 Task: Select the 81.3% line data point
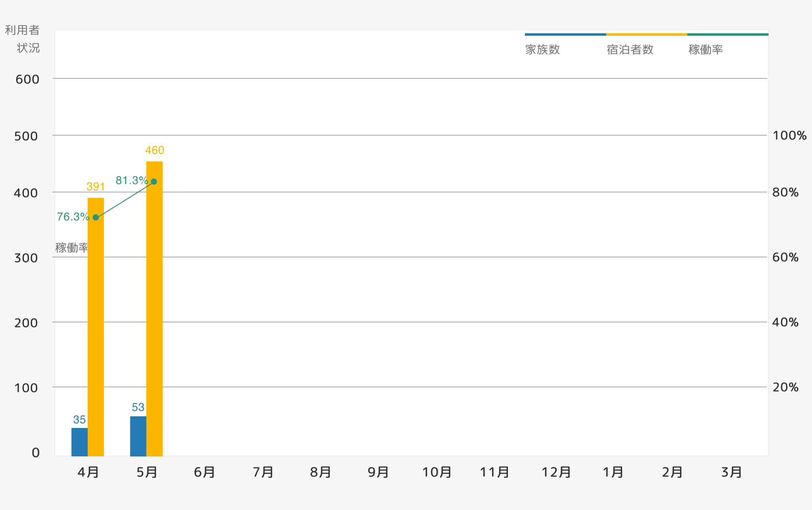coord(154,182)
